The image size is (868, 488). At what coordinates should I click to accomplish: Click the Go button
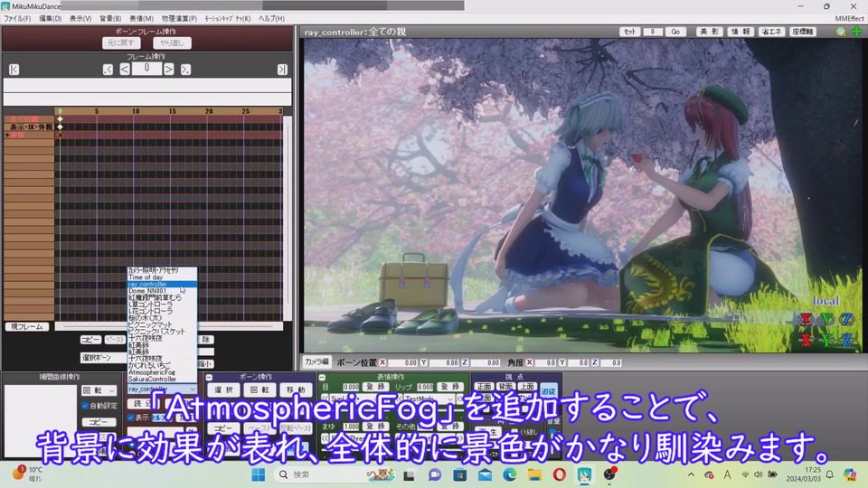point(675,32)
